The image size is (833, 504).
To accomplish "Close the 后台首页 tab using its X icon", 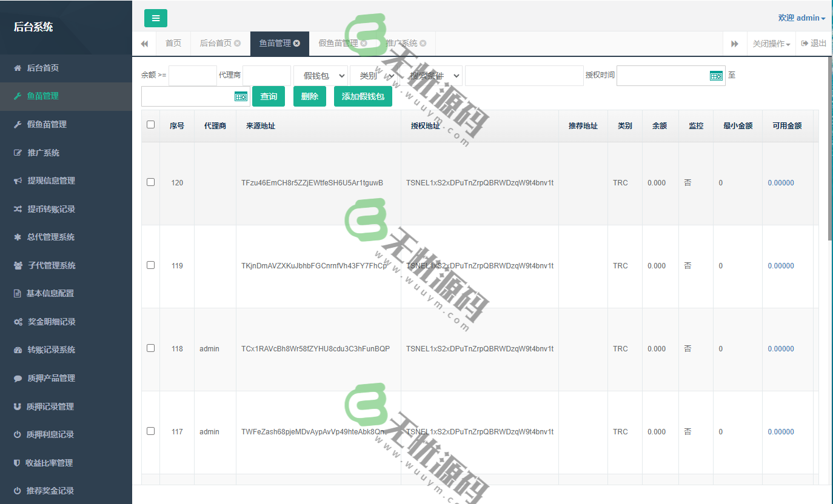I will pyautogui.click(x=238, y=43).
